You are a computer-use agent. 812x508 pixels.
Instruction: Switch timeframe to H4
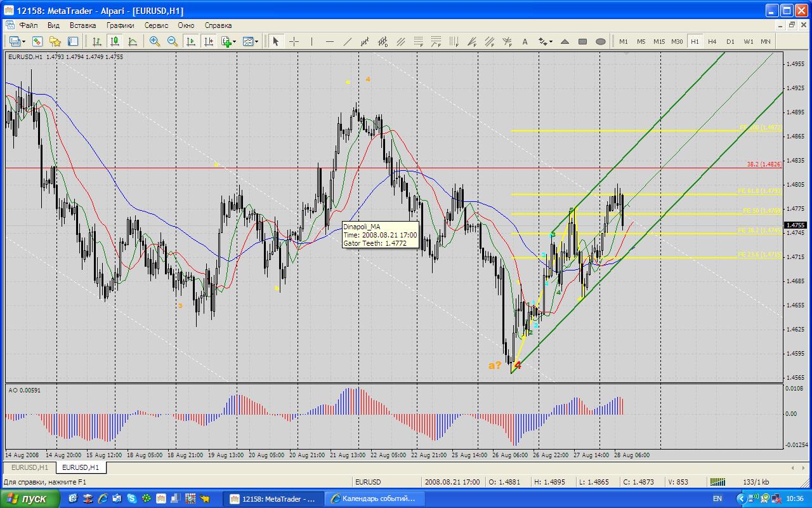(x=712, y=41)
